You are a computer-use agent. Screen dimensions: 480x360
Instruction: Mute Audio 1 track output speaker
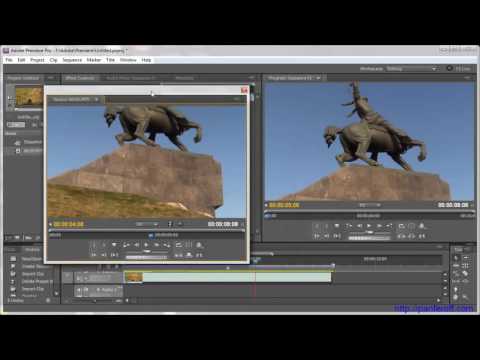(x=79, y=290)
